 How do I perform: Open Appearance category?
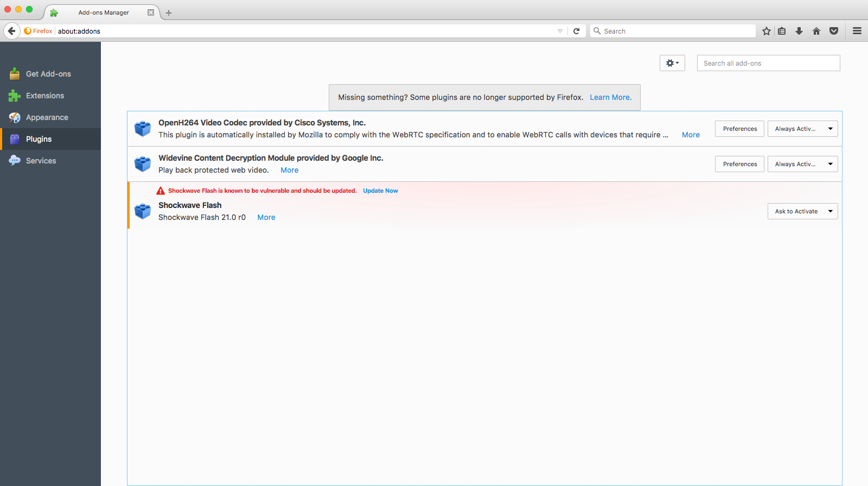click(50, 117)
